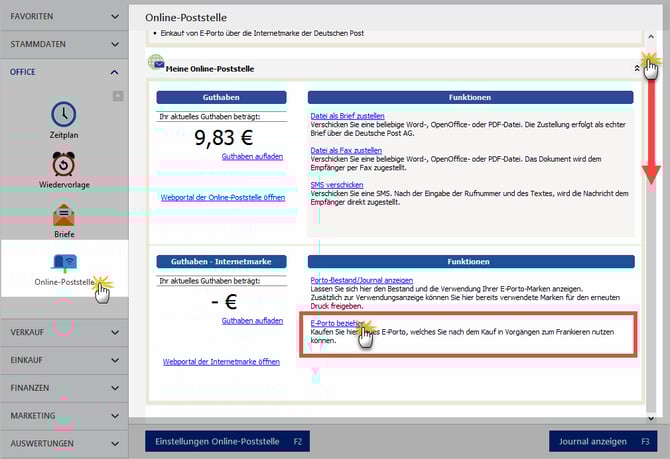This screenshot has width=670, height=459.
Task: Open the MARKETING sidebar section
Action: point(64,415)
